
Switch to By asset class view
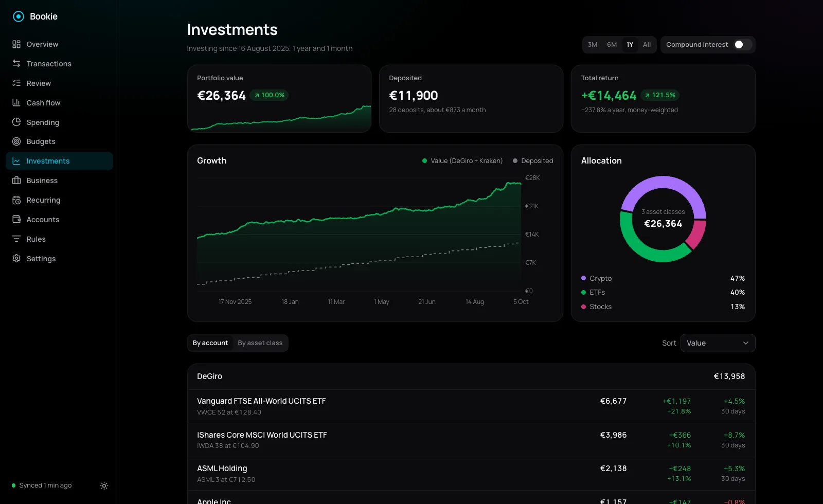point(260,343)
